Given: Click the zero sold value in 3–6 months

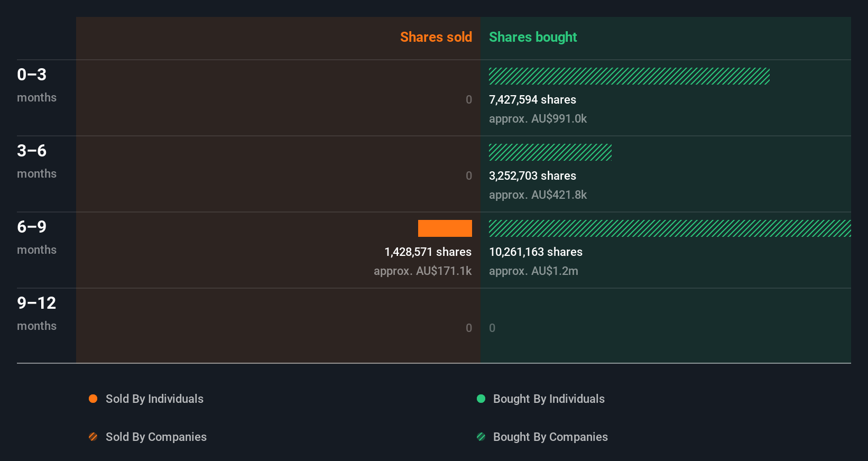Looking at the screenshot, I should click(469, 176).
